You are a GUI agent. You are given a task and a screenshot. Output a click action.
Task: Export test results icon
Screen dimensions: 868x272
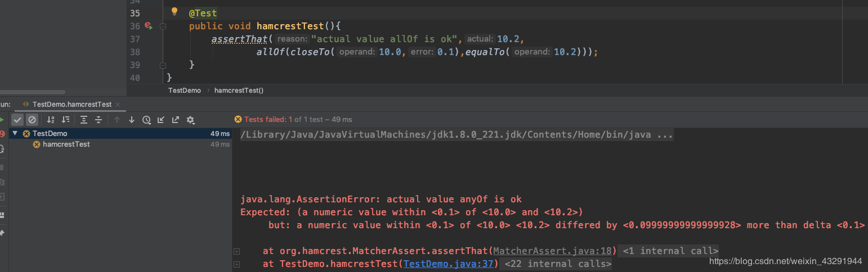point(176,120)
